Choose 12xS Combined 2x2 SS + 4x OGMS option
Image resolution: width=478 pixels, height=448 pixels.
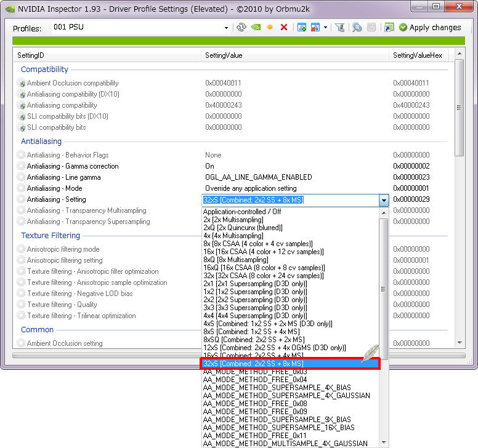pyautogui.click(x=291, y=348)
